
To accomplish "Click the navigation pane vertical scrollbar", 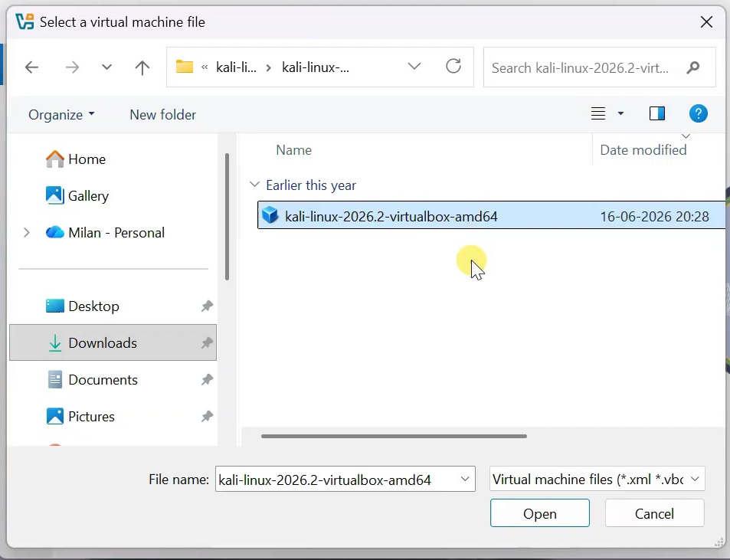I will (228, 217).
